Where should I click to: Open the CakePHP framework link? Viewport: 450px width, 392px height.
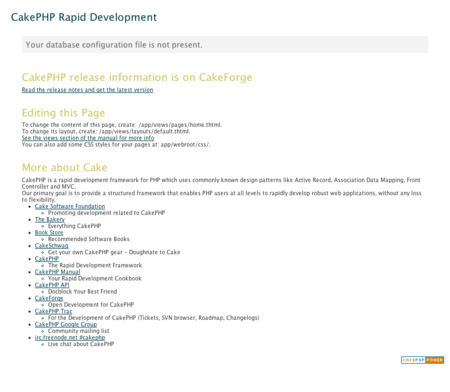click(x=47, y=259)
